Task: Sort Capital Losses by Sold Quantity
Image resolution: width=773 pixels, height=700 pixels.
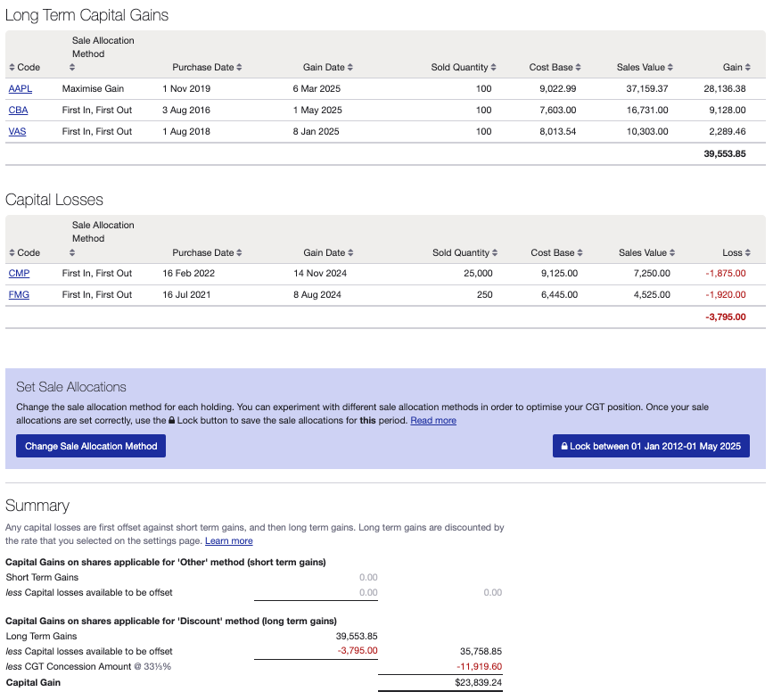Action: (x=465, y=252)
